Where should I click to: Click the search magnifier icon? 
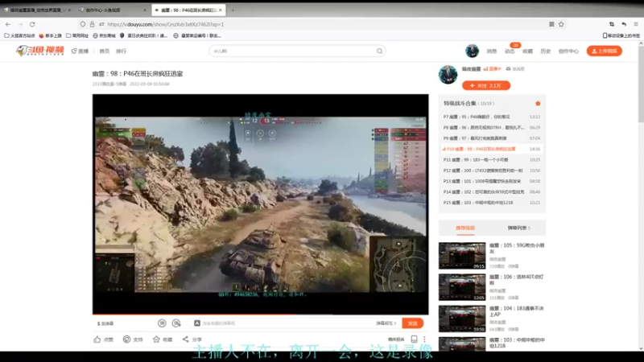[379, 51]
